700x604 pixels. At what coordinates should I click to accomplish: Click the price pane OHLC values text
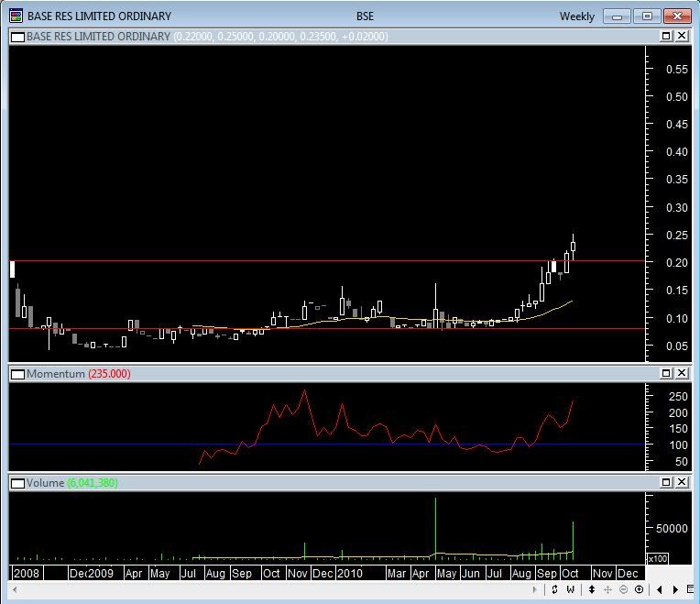click(x=280, y=36)
